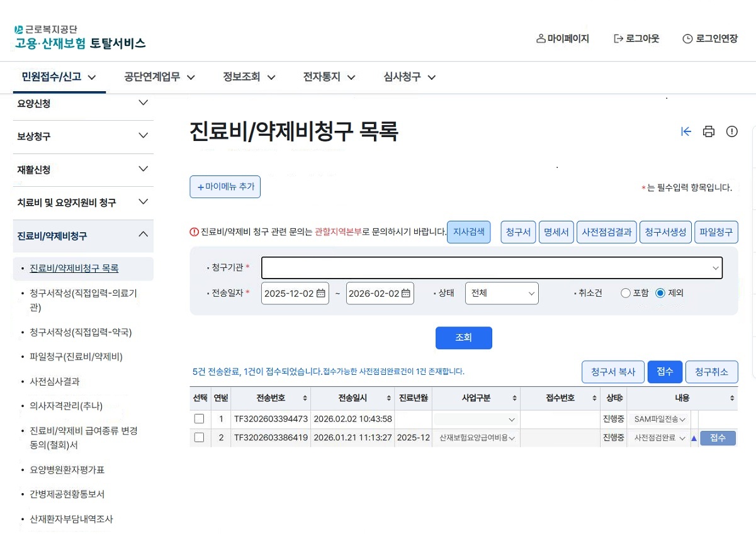Open calendar picker for start date 2025-12-02
The image size is (756, 534).
click(x=320, y=293)
